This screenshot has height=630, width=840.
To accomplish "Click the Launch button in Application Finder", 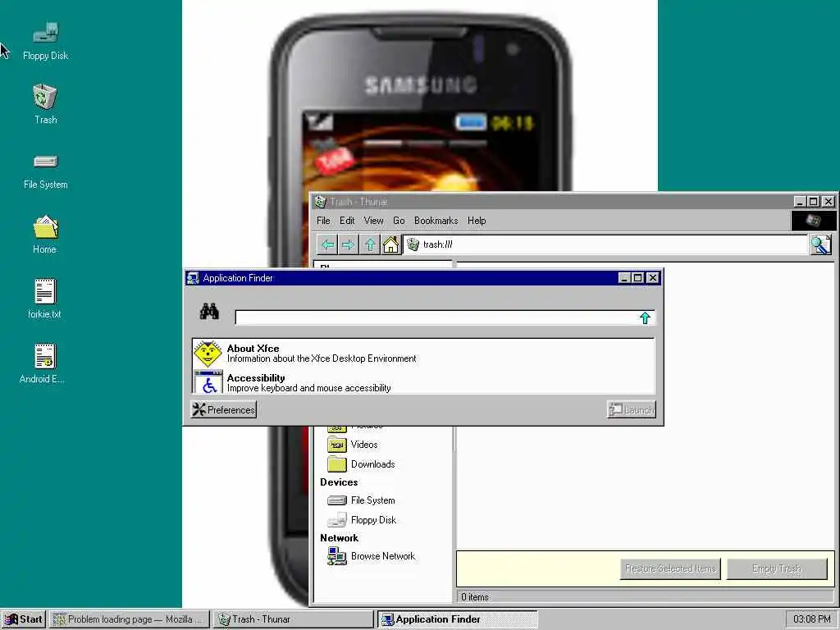I will point(632,410).
